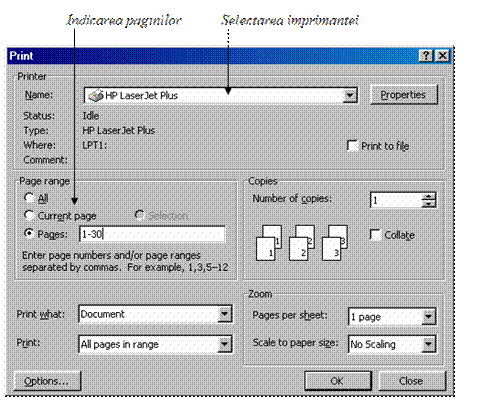Choose the Current page radio option
482x414 pixels.
pyautogui.click(x=29, y=215)
